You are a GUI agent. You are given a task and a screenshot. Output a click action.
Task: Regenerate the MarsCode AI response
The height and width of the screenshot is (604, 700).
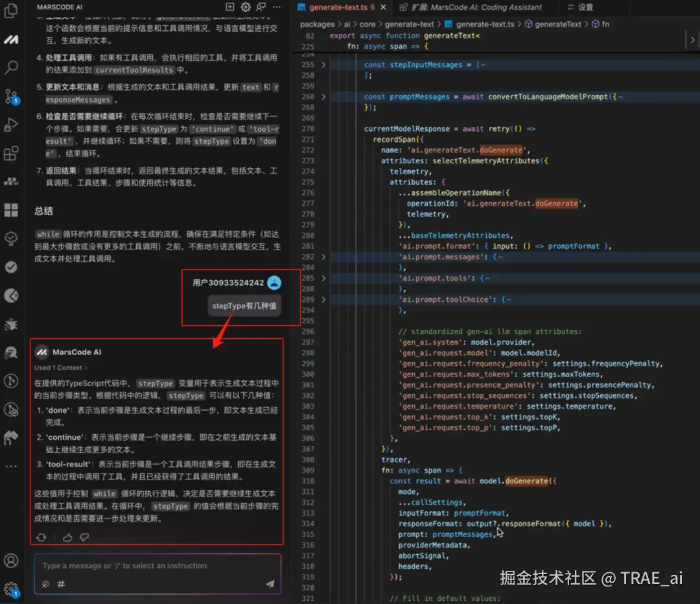[41, 537]
